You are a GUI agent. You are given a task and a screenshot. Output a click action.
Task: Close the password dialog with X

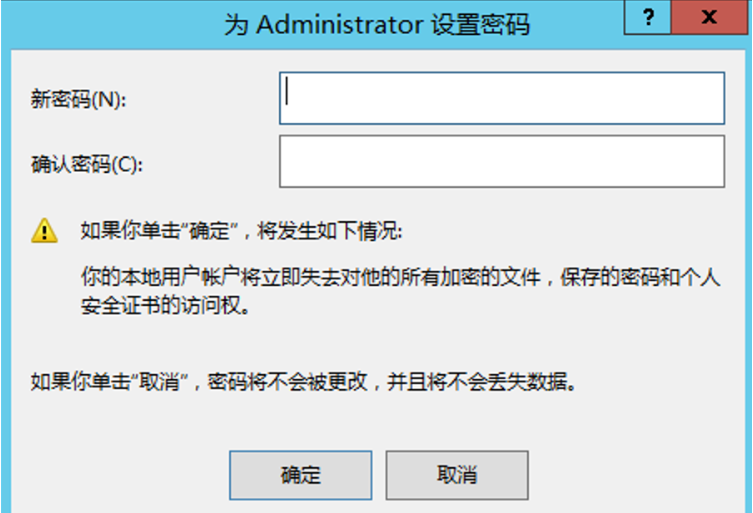710,19
